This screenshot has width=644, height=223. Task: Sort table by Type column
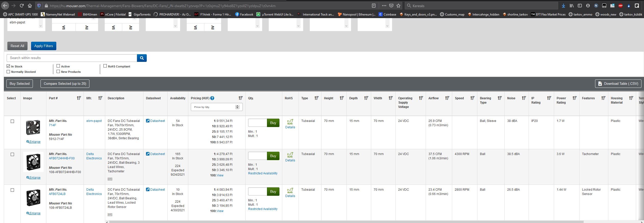pyautogui.click(x=316, y=98)
